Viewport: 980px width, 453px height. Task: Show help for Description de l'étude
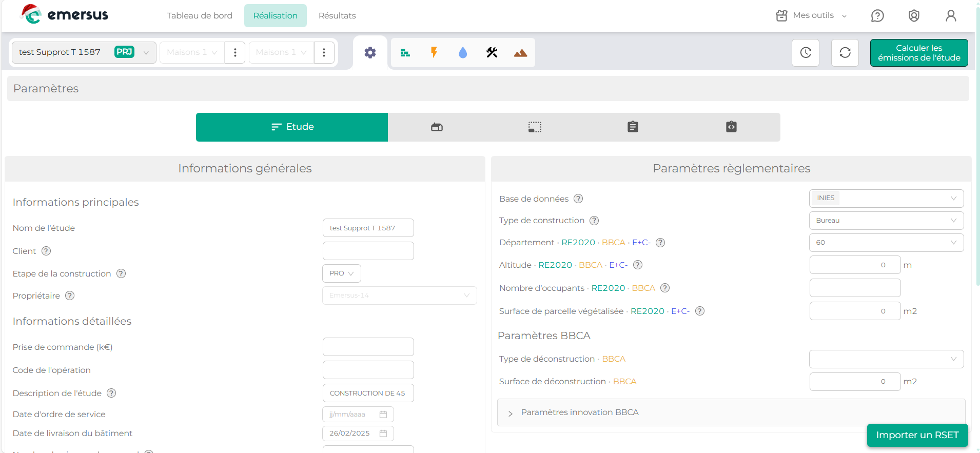point(111,393)
